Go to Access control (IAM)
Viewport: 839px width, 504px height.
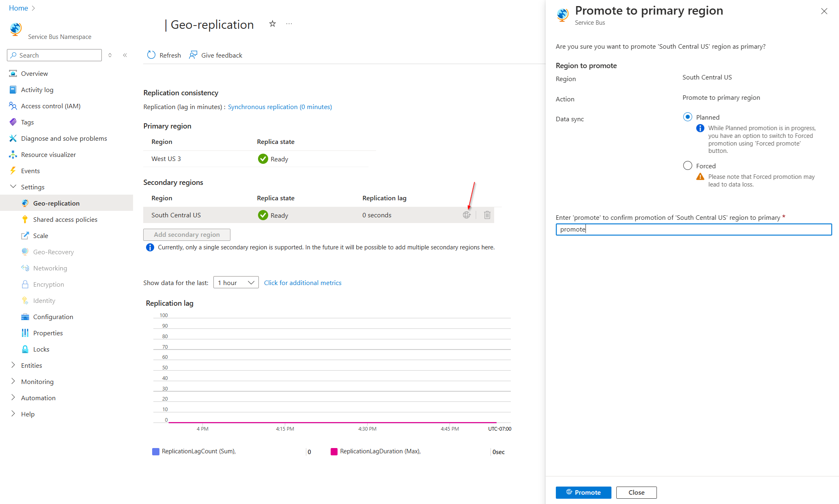coord(50,106)
